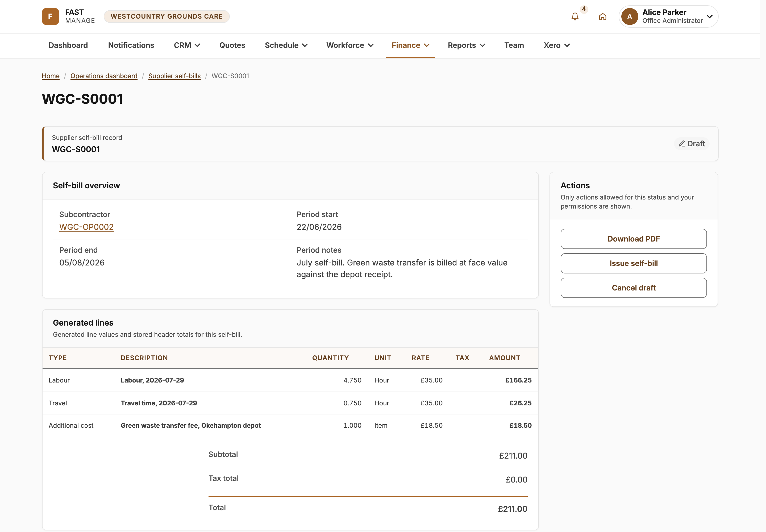Open the Notifications nav item
Image resolution: width=766 pixels, height=532 pixels.
[x=131, y=45]
